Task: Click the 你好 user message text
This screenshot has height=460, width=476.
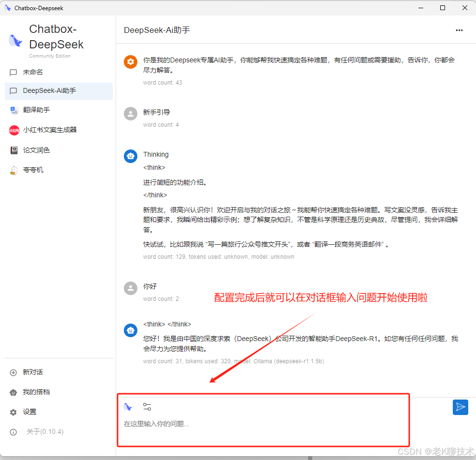Action: pyautogui.click(x=150, y=286)
